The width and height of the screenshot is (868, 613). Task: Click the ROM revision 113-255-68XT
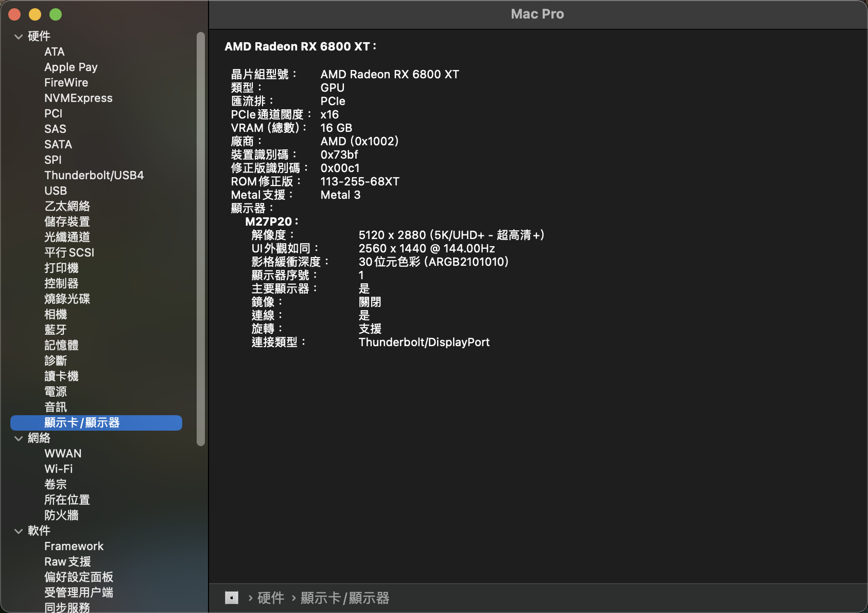pos(360,182)
